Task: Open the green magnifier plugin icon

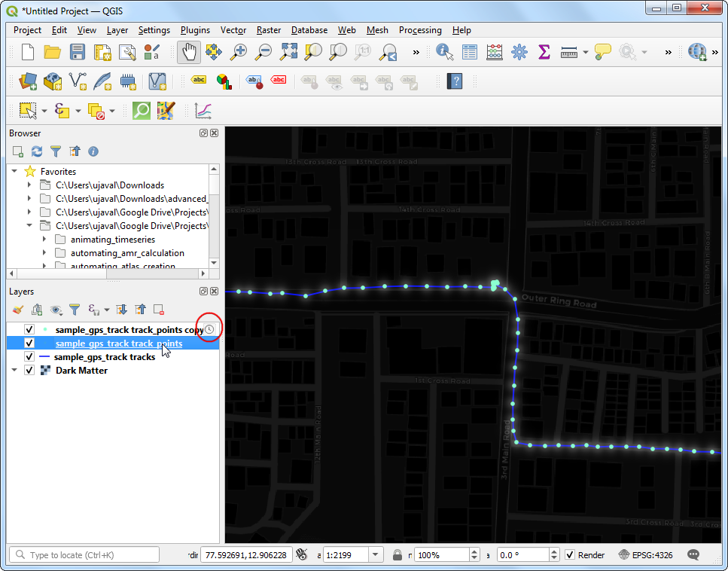Action: 142,111
